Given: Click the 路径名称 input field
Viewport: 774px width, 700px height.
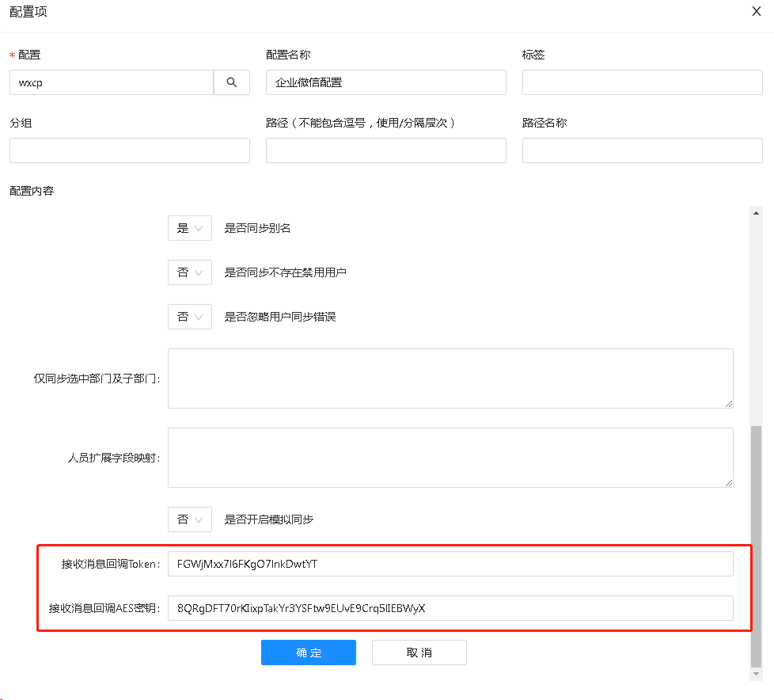Looking at the screenshot, I should click(642, 150).
